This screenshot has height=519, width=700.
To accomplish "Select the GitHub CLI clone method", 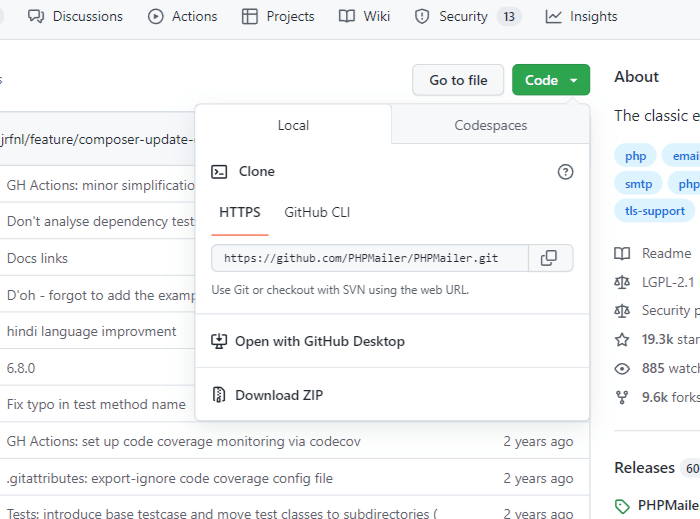I will coord(317,212).
